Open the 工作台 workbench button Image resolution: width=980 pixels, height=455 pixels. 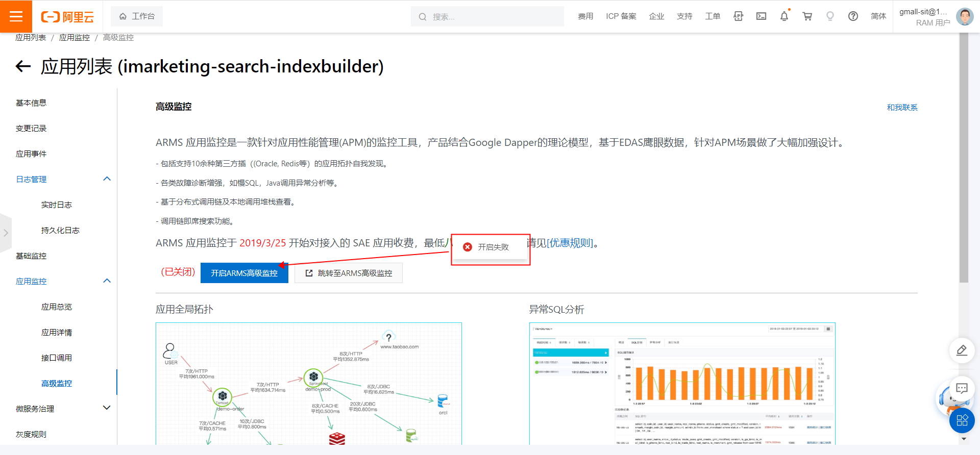point(137,16)
